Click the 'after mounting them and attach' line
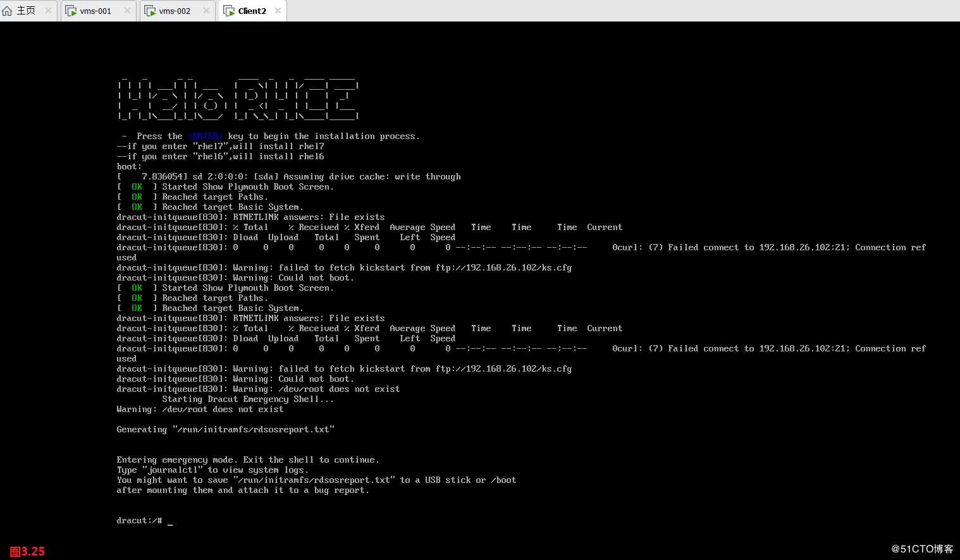This screenshot has width=960, height=560. [x=243, y=490]
